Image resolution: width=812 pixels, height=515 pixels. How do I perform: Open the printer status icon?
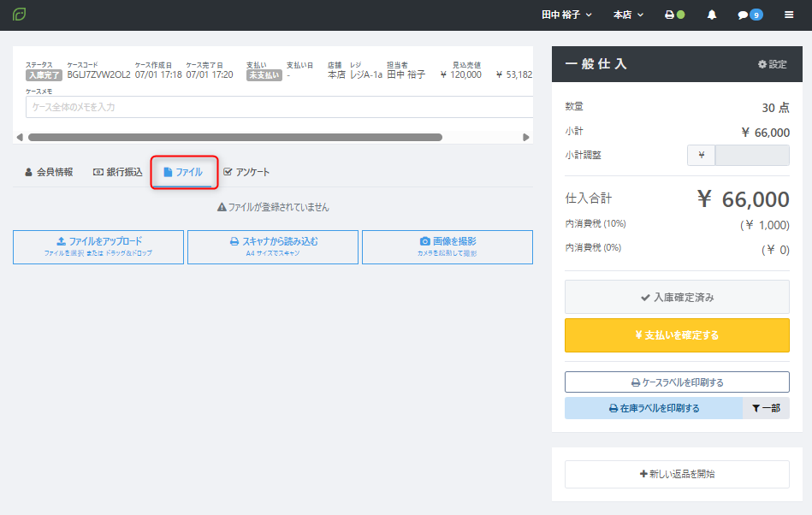click(674, 15)
